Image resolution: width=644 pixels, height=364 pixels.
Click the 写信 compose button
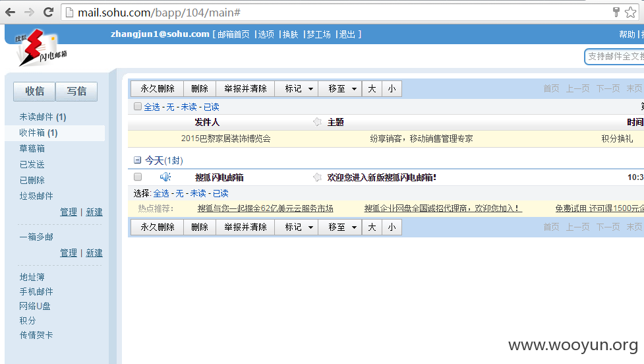(76, 91)
